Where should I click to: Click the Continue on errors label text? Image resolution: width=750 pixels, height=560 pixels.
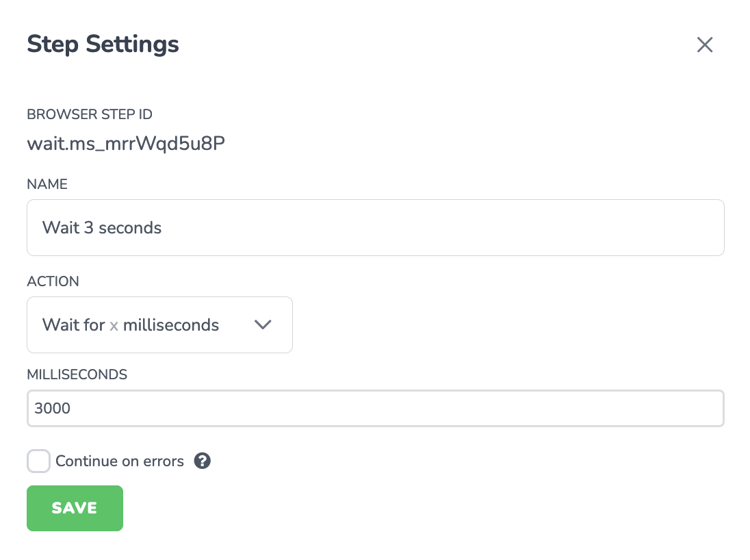tap(120, 461)
